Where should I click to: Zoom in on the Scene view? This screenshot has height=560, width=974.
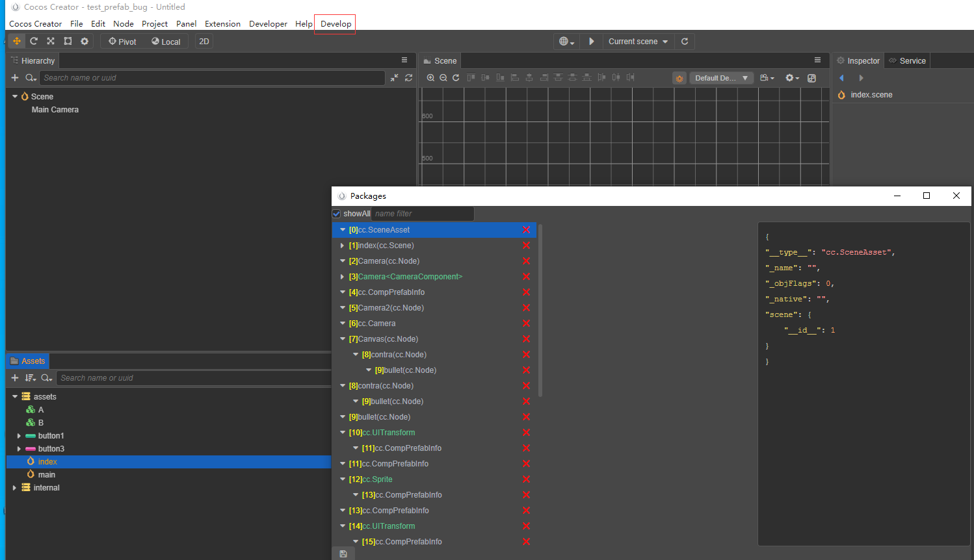(x=430, y=77)
